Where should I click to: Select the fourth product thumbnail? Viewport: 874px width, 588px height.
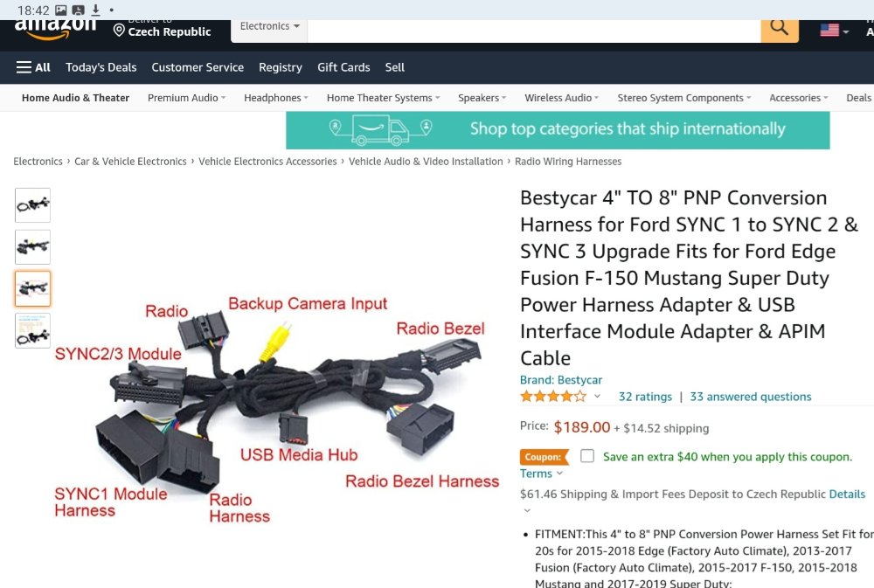pos(33,330)
